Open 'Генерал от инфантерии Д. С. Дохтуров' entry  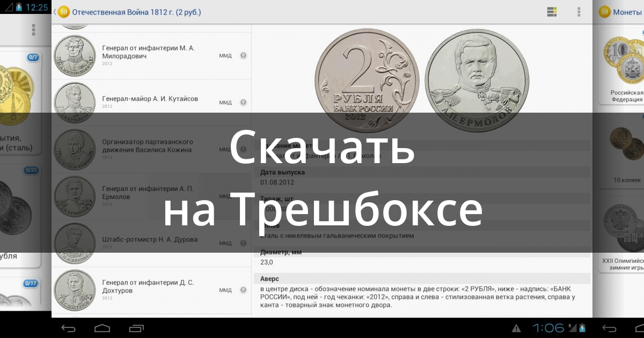[x=151, y=290]
